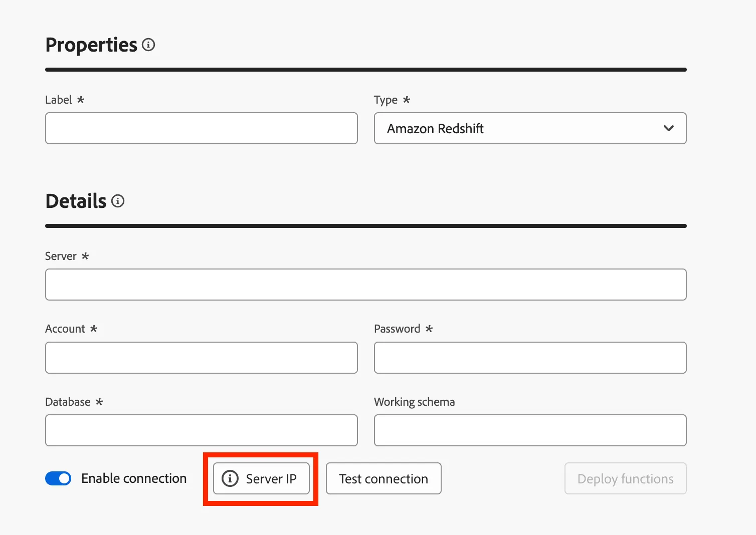756x535 pixels.
Task: Focus the Database input field
Action: tap(201, 430)
